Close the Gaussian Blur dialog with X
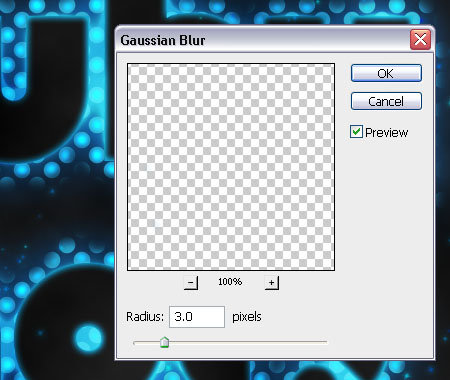The height and width of the screenshot is (380, 450). 420,40
